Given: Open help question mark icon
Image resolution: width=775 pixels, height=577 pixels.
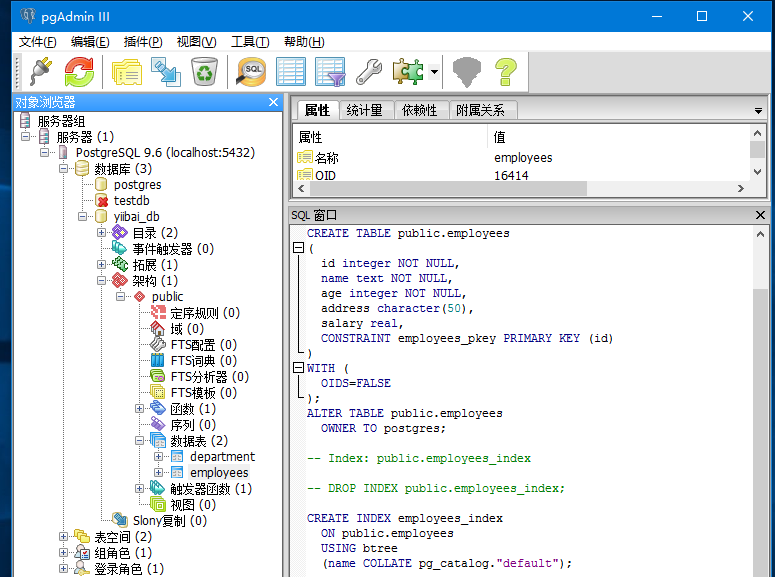Looking at the screenshot, I should 506,72.
